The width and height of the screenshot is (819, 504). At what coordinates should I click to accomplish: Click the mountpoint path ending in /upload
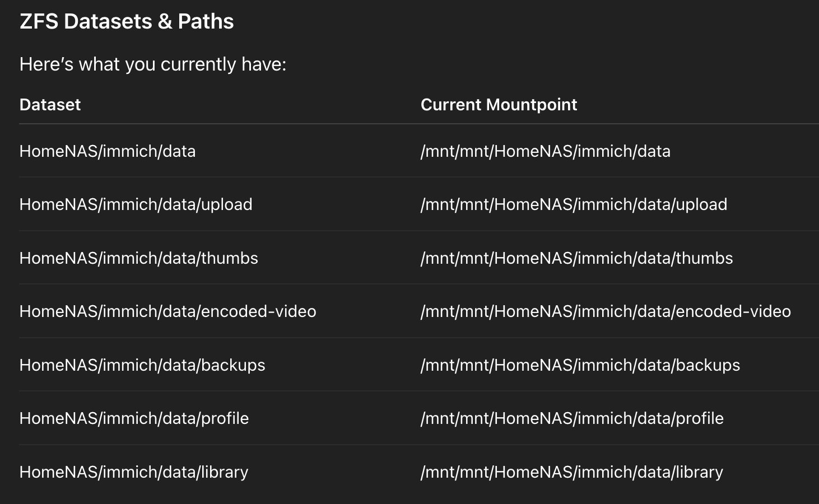tap(574, 204)
